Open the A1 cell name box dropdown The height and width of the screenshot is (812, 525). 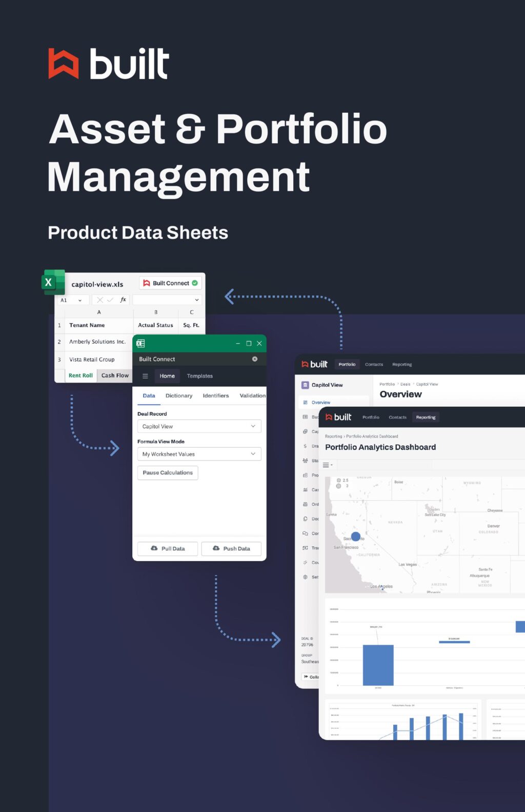coord(80,300)
